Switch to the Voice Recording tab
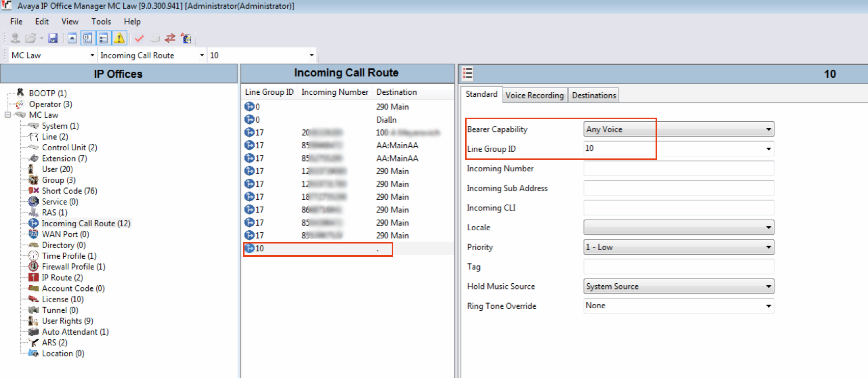This screenshot has height=378, width=868. coord(534,95)
